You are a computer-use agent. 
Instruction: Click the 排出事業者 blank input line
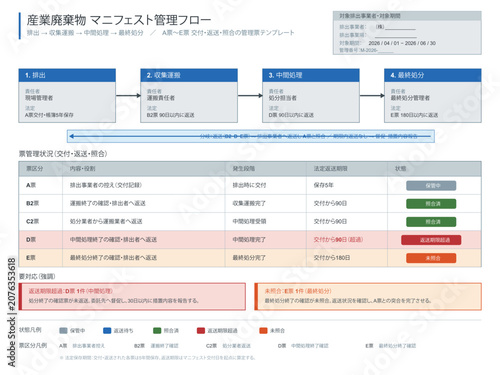tap(400, 28)
